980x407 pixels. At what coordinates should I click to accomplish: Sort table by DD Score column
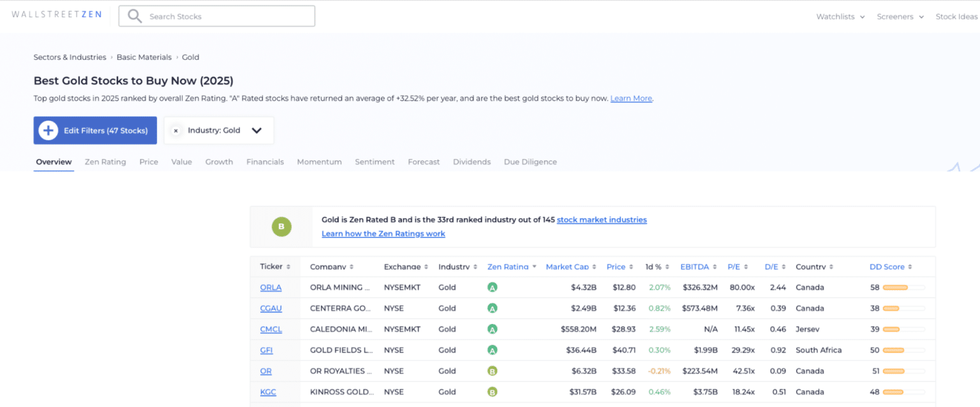[891, 267]
